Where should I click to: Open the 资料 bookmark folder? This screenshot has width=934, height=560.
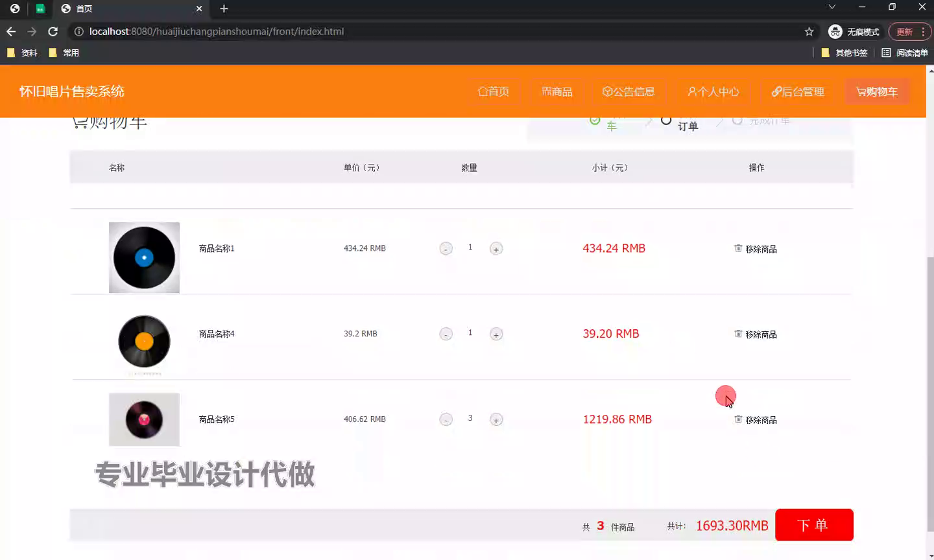pyautogui.click(x=22, y=52)
